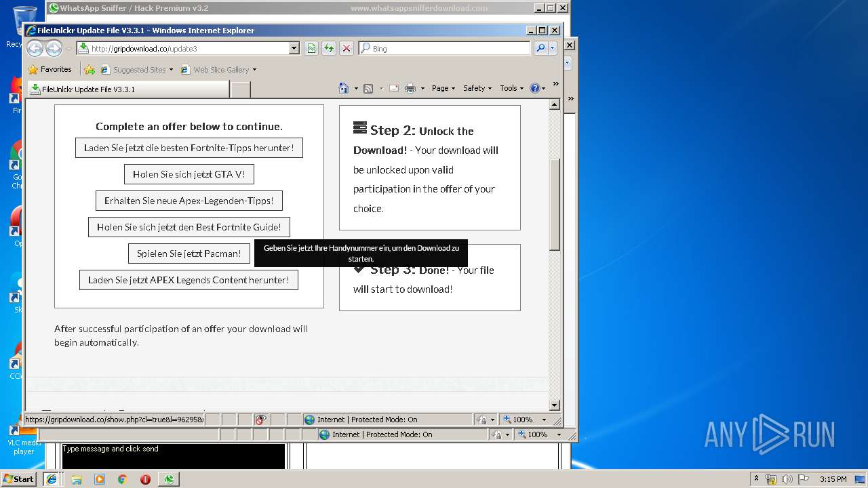Open the Page menu
The width and height of the screenshot is (868, 488).
pyautogui.click(x=443, y=88)
